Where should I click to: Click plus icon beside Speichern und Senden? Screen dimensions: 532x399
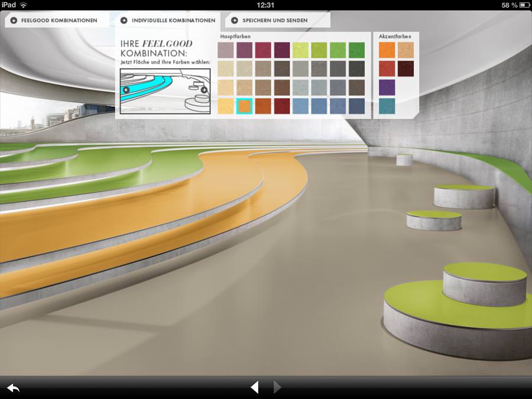click(x=234, y=20)
